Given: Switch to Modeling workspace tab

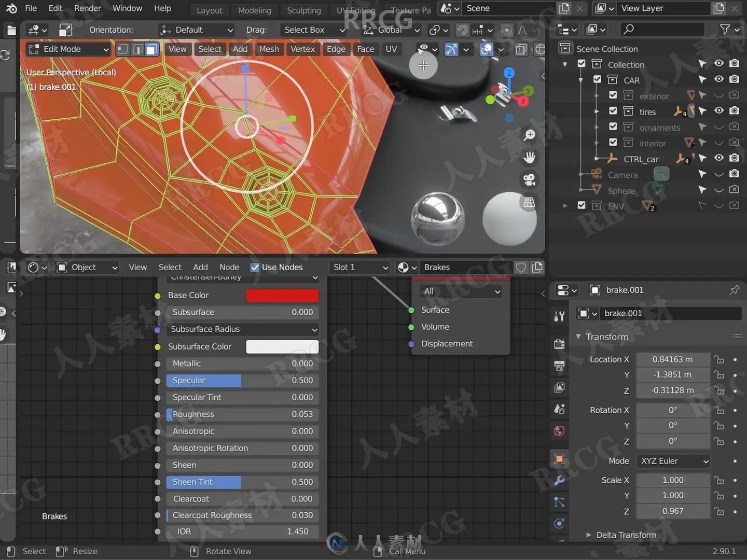Looking at the screenshot, I should coord(255,10).
